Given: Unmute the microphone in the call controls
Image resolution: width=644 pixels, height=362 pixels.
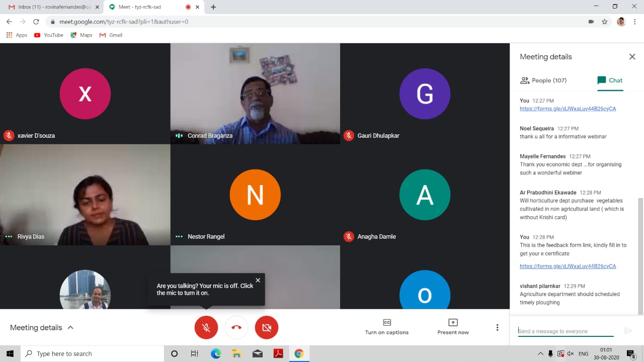Looking at the screenshot, I should pyautogui.click(x=206, y=327).
